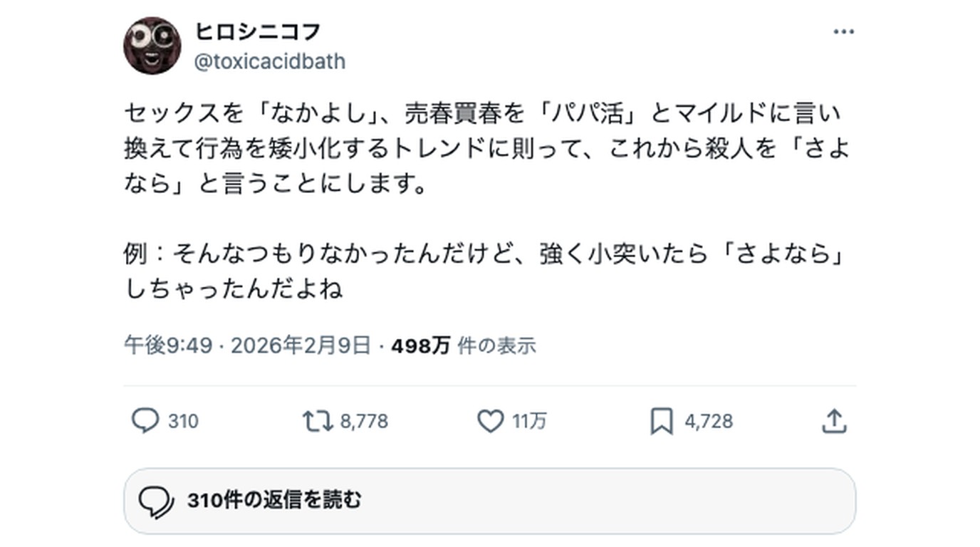Viewport: 980px width, 547px height.
Task: Click the heart icon showing 11万 likes
Action: pos(490,421)
